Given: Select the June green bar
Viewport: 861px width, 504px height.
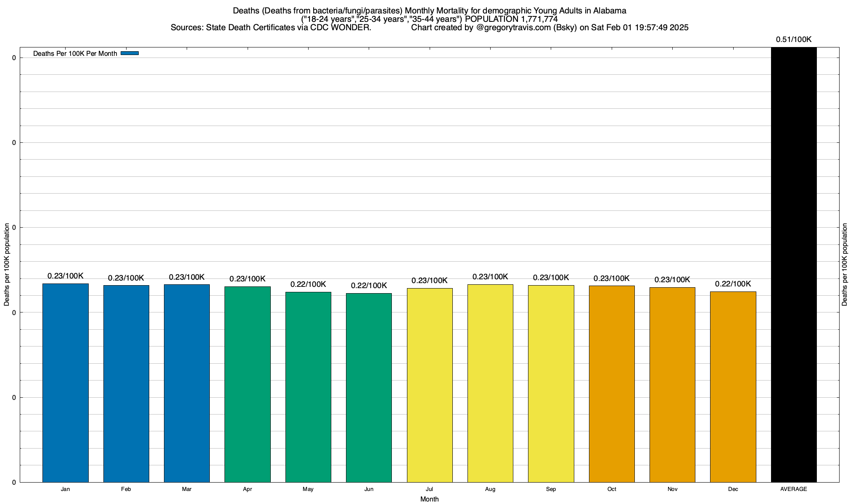Looking at the screenshot, I should point(369,387).
